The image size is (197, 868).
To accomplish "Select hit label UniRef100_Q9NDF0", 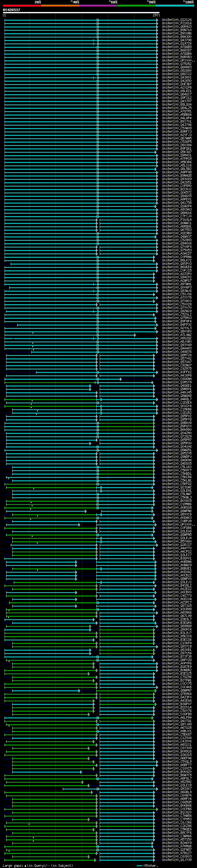I will [177, 457].
